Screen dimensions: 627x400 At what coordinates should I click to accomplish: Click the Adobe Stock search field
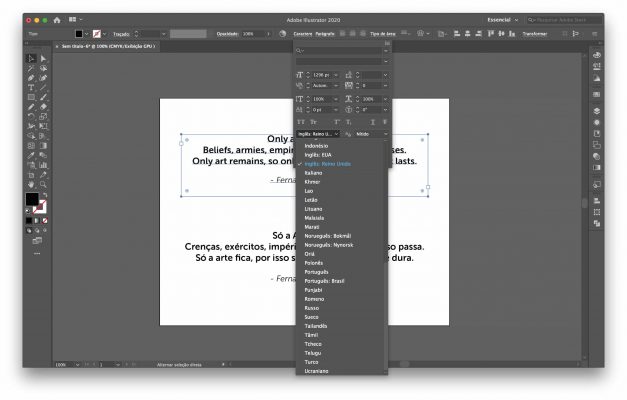(x=564, y=20)
